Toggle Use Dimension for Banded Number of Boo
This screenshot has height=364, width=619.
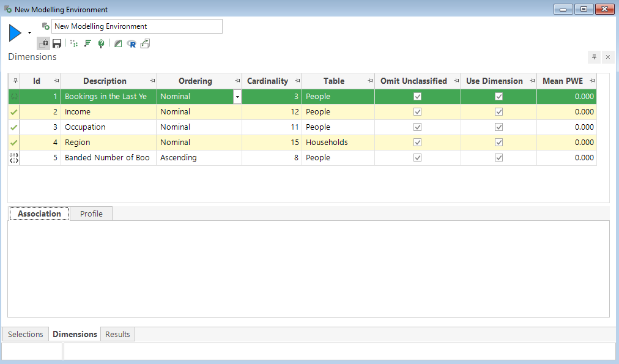[499, 157]
